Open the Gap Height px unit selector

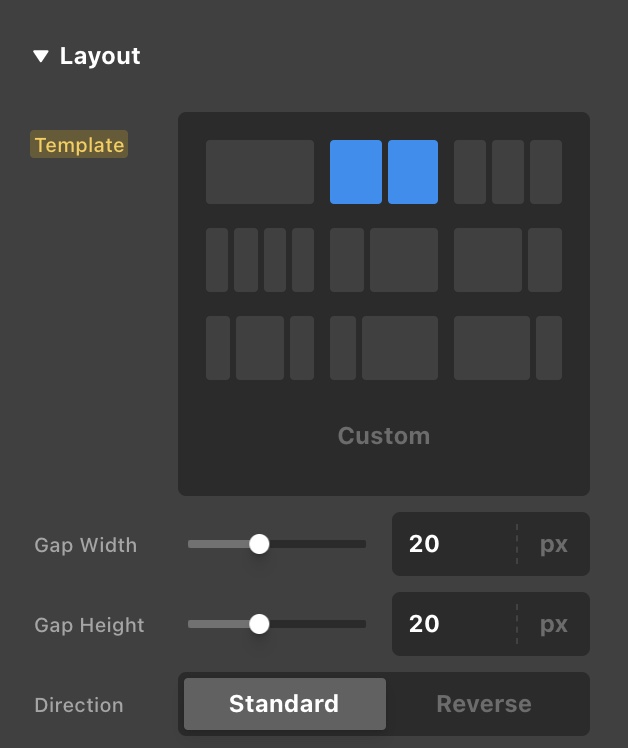pos(554,624)
